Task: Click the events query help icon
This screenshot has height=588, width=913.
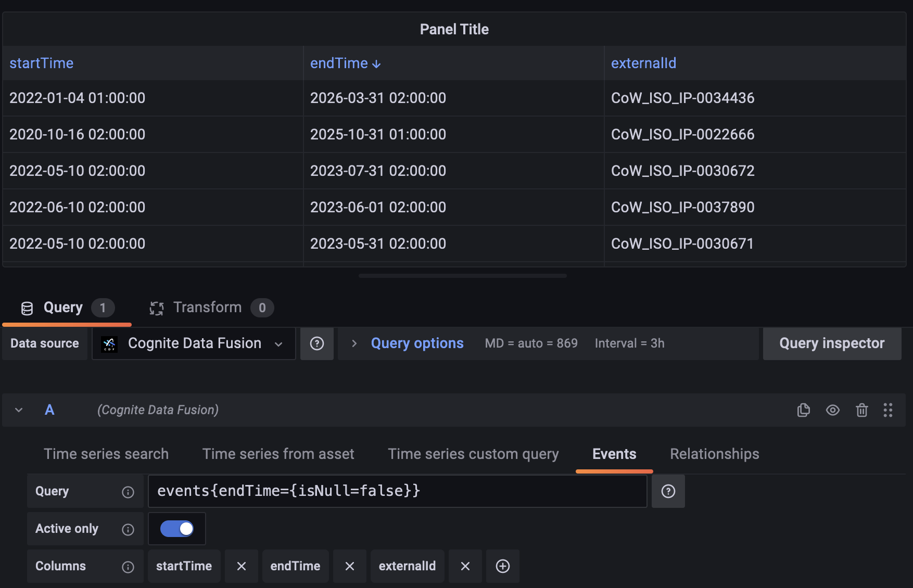Action: [668, 491]
